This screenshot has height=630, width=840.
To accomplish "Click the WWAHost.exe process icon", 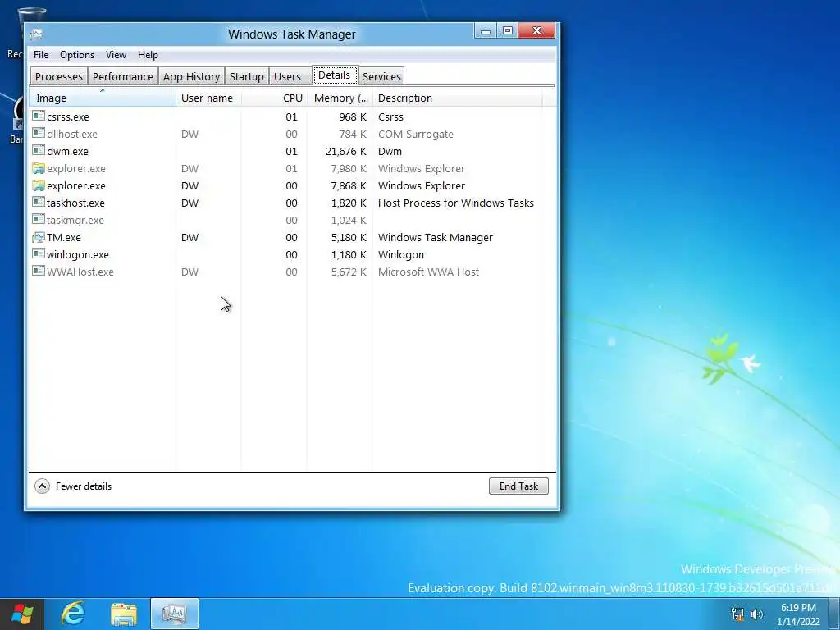I will [x=39, y=271].
